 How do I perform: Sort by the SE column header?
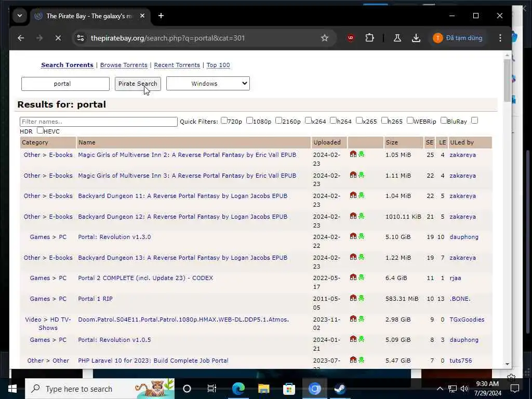430,142
